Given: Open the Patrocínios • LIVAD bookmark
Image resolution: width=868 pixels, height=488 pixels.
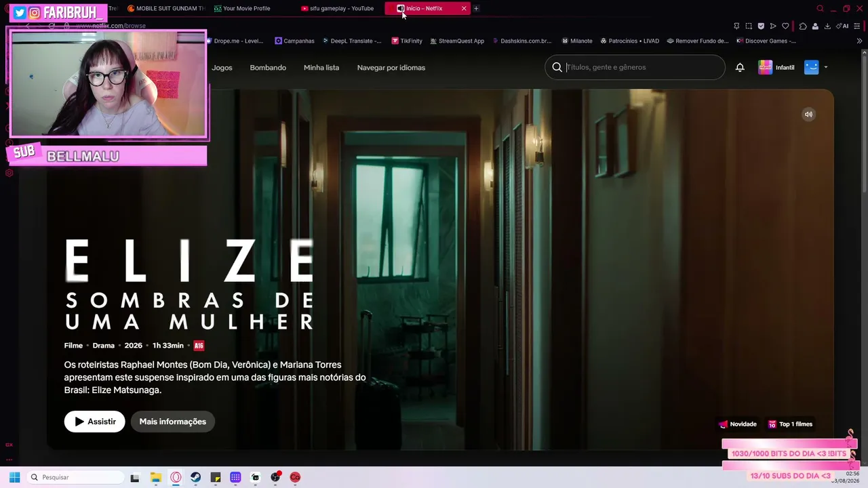Looking at the screenshot, I should coord(629,41).
